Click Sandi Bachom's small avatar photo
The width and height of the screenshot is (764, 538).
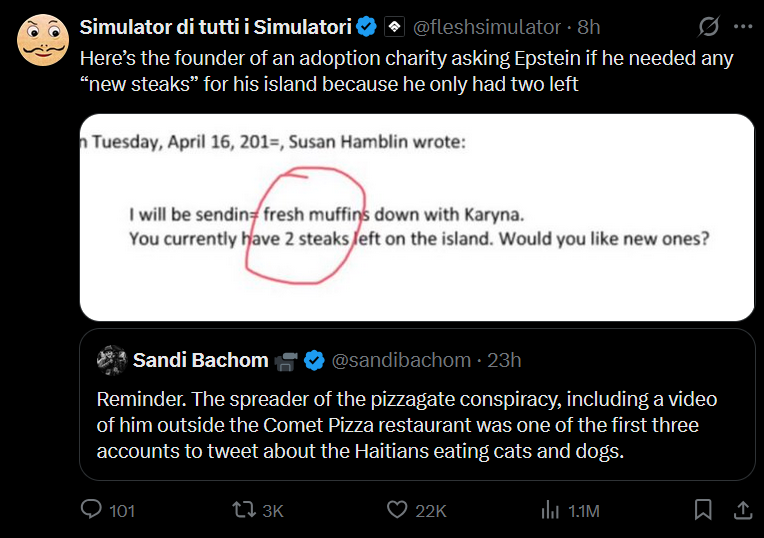(x=111, y=360)
